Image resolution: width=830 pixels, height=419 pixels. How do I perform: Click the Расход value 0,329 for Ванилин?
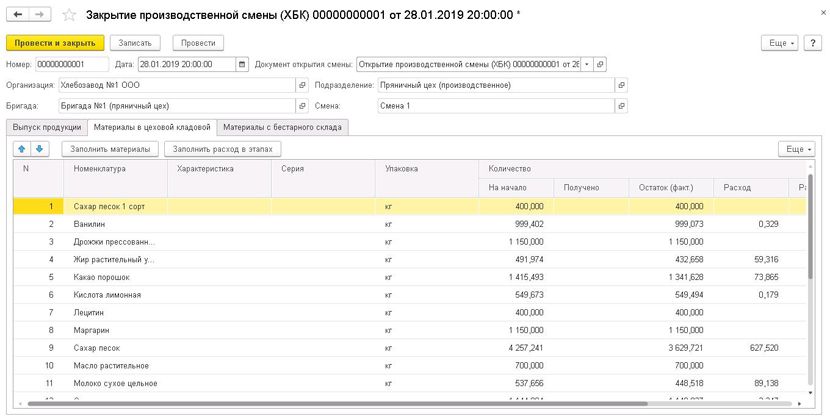coord(769,224)
